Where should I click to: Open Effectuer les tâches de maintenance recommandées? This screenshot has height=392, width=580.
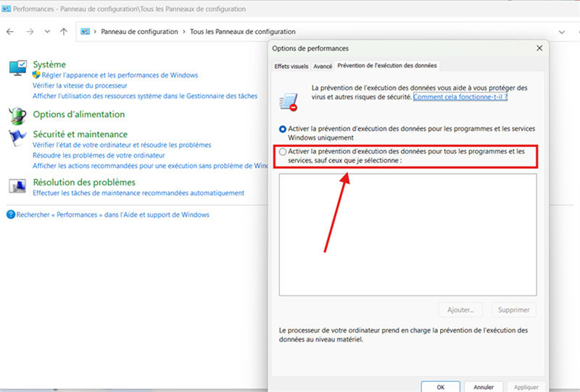(x=138, y=193)
